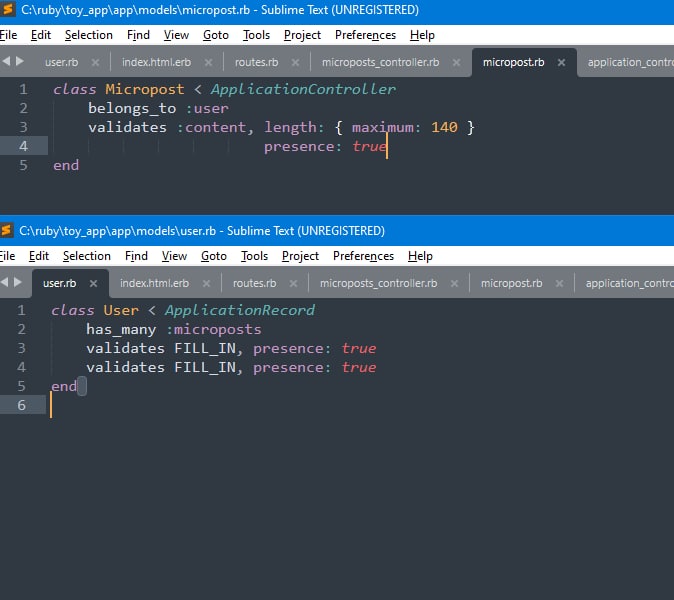The width and height of the screenshot is (674, 600).
Task: Click the tab forward arrow in top window
Action: (20, 61)
